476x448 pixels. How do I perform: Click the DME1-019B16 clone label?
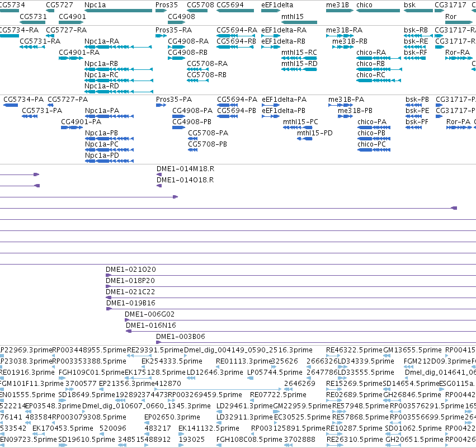click(130, 303)
